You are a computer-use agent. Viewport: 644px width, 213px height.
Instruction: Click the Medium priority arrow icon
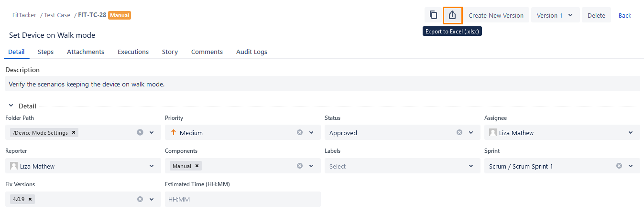tap(174, 132)
